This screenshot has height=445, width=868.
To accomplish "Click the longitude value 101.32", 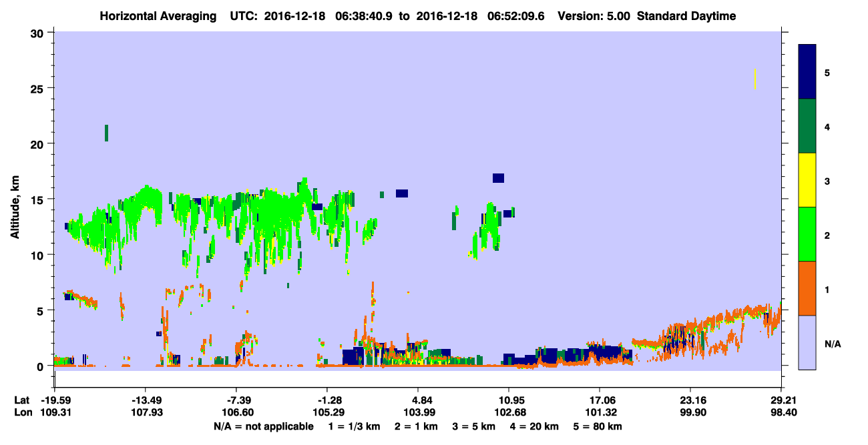I will tap(600, 412).
